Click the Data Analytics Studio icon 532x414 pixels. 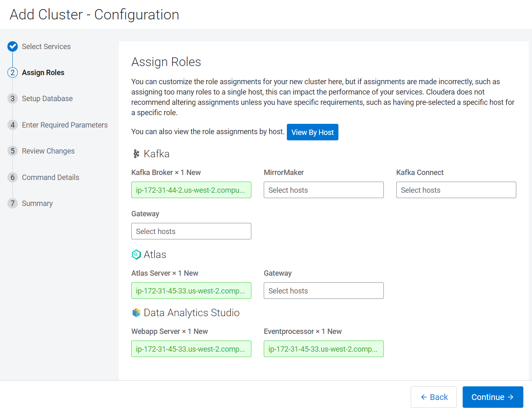[x=136, y=313]
